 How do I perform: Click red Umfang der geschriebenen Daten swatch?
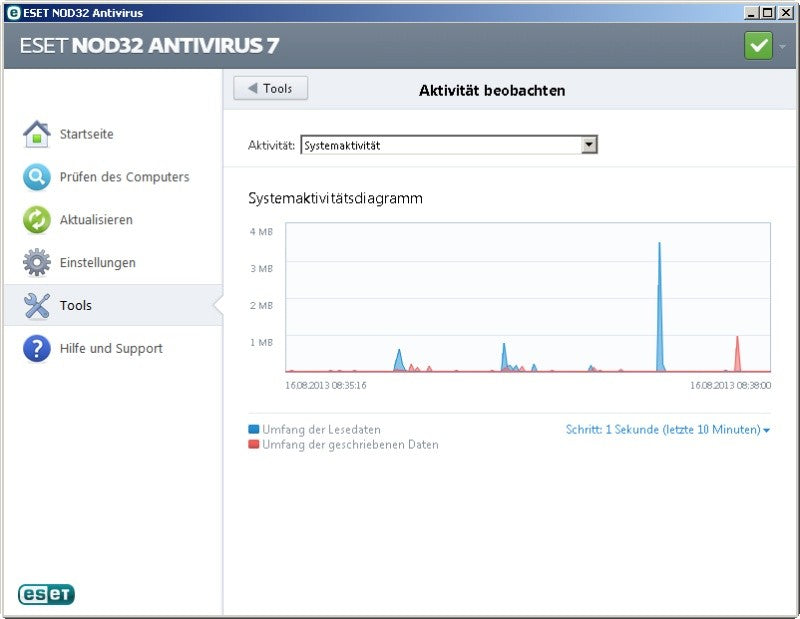(254, 444)
